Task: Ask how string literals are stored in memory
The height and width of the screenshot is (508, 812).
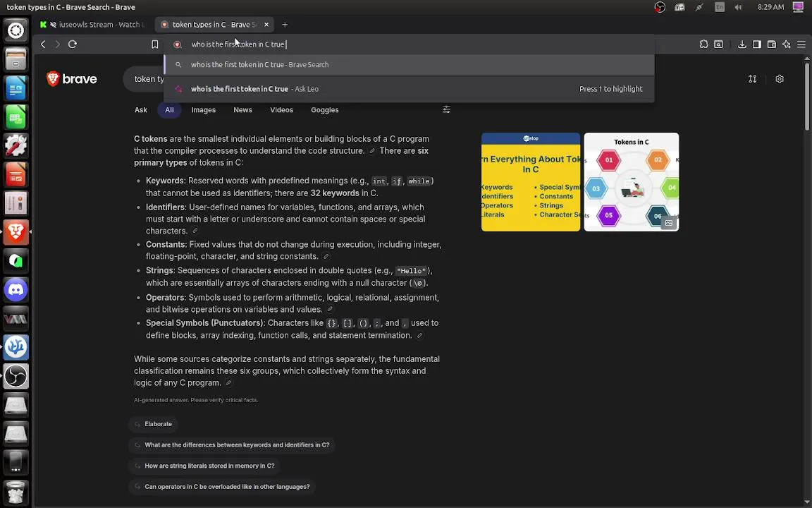Action: pyautogui.click(x=204, y=466)
